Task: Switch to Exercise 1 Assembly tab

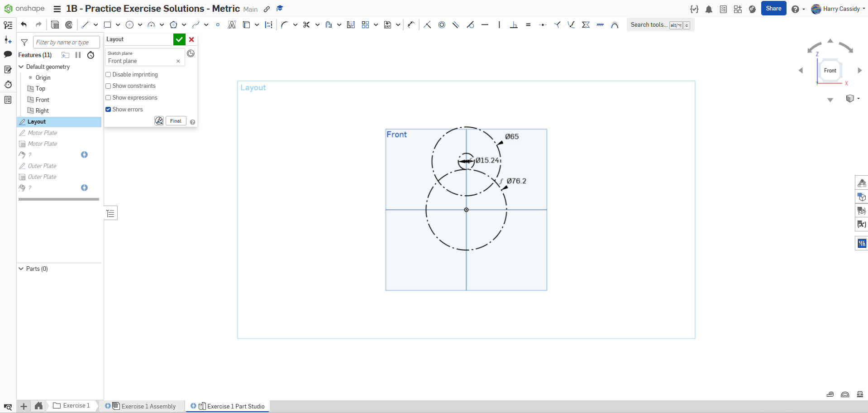Action: tap(148, 406)
